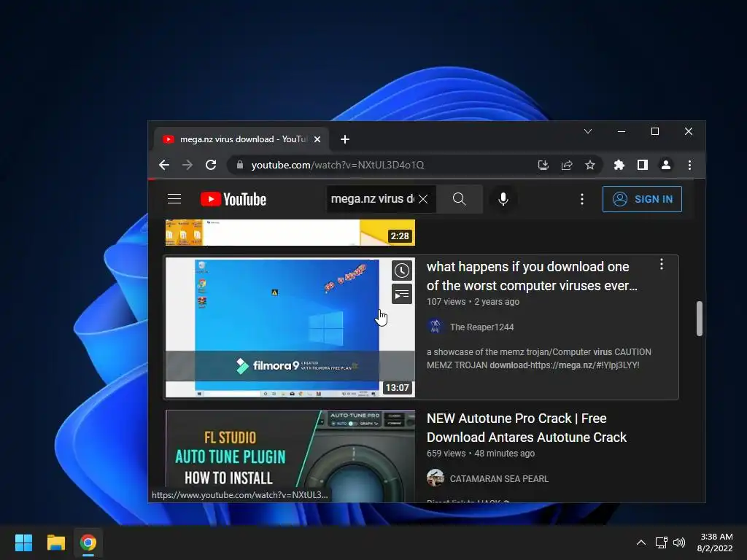Viewport: 747px width, 560px height.
Task: Open the 'what happens if you download' video title
Action: click(x=532, y=276)
